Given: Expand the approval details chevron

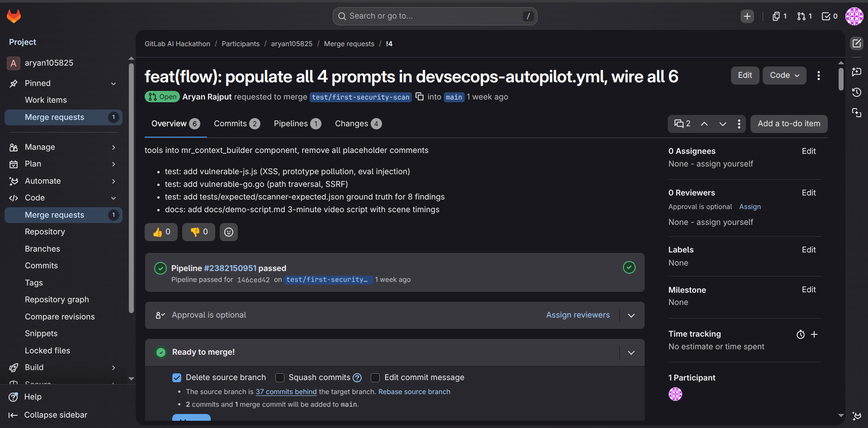Looking at the screenshot, I should point(632,315).
